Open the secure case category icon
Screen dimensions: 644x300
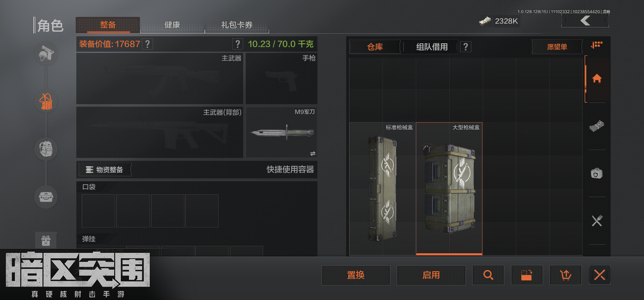[x=46, y=196]
